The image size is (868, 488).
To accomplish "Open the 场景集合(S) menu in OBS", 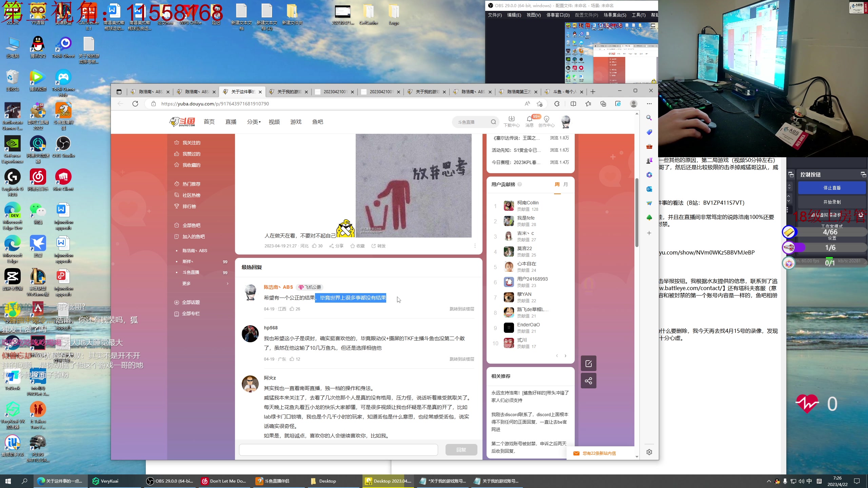I will (614, 15).
